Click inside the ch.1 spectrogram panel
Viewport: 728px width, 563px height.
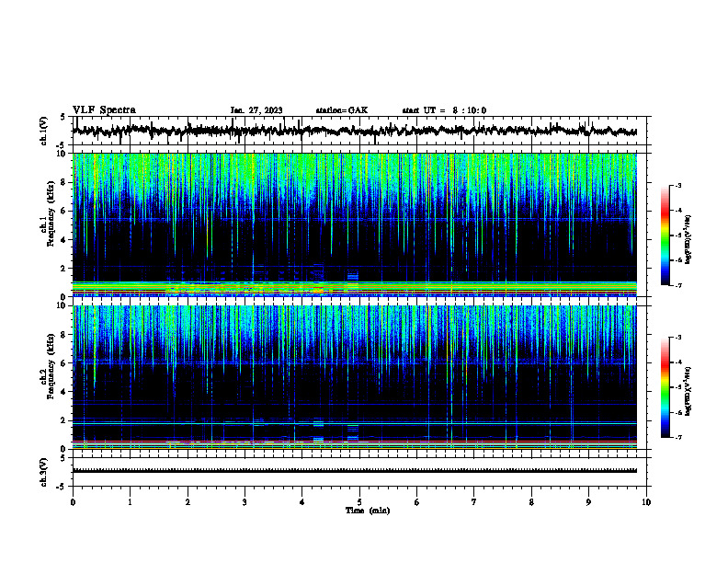pos(355,224)
